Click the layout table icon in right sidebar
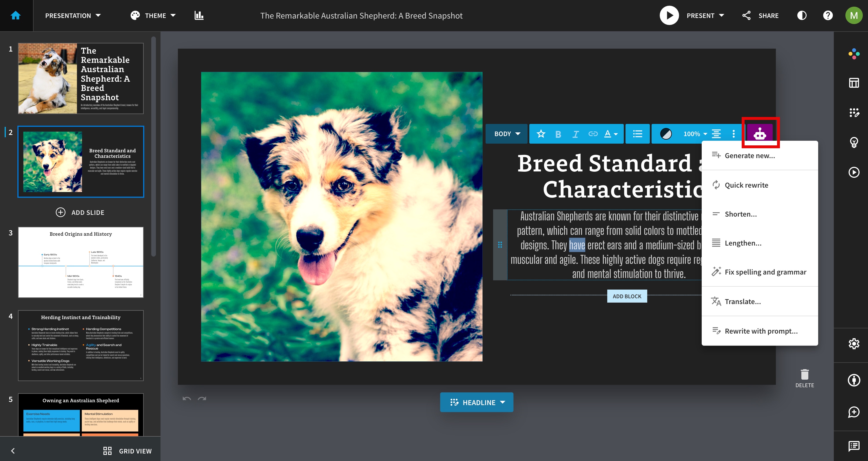Viewport: 868px width, 461px height. pos(854,83)
